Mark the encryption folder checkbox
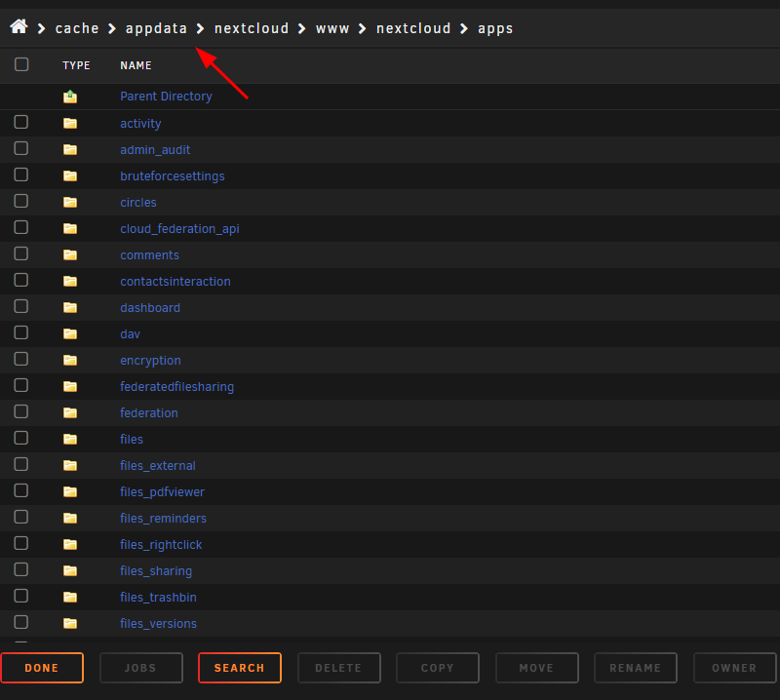Screen dimensions: 780x700 click(x=20, y=359)
